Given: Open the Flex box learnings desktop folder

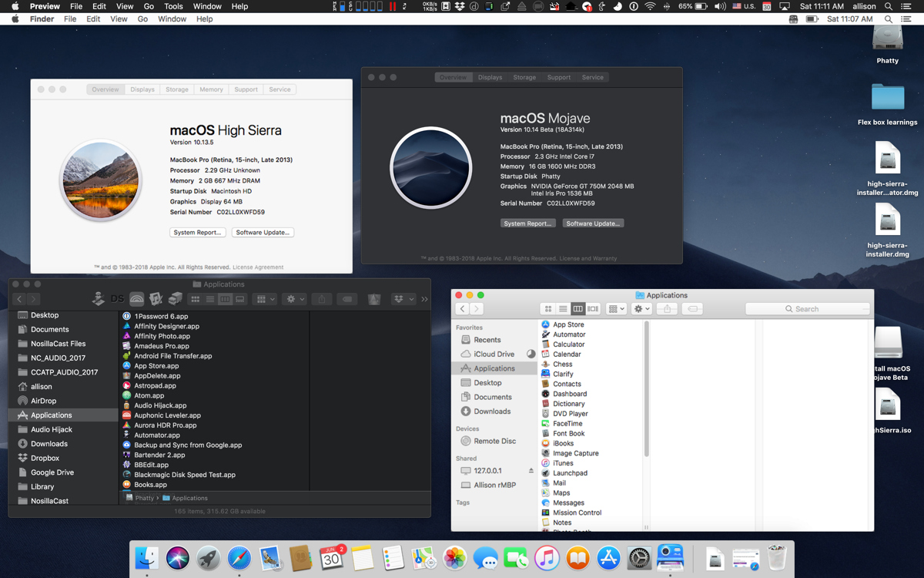Looking at the screenshot, I should (887, 98).
